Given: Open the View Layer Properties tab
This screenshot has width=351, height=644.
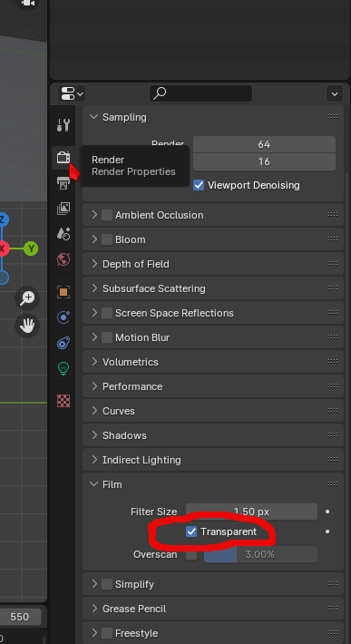Looking at the screenshot, I should click(63, 209).
